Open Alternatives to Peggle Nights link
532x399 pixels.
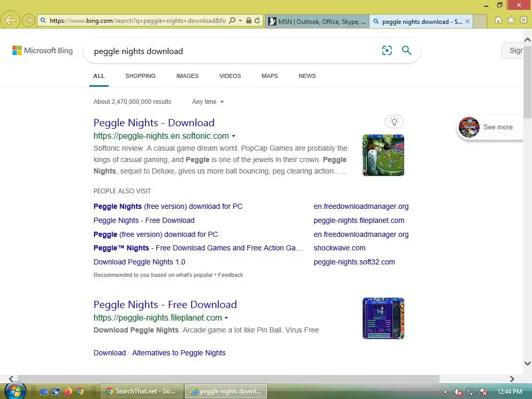[x=179, y=353]
